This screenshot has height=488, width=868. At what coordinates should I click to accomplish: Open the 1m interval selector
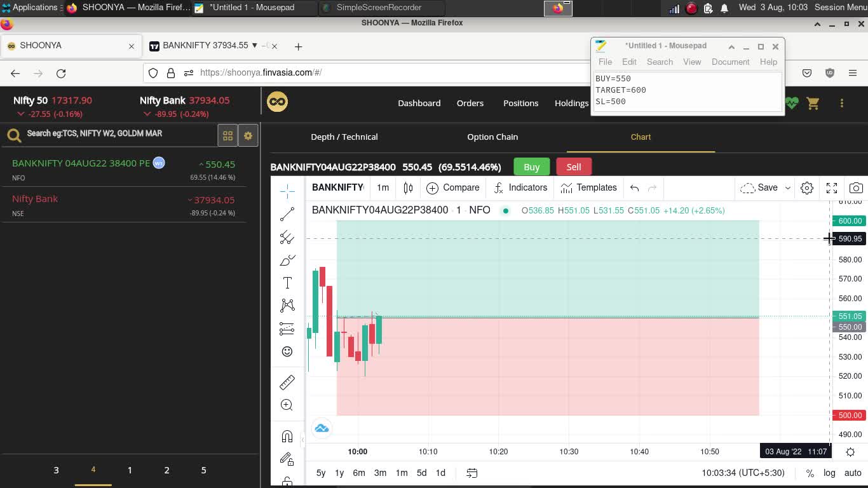click(383, 187)
